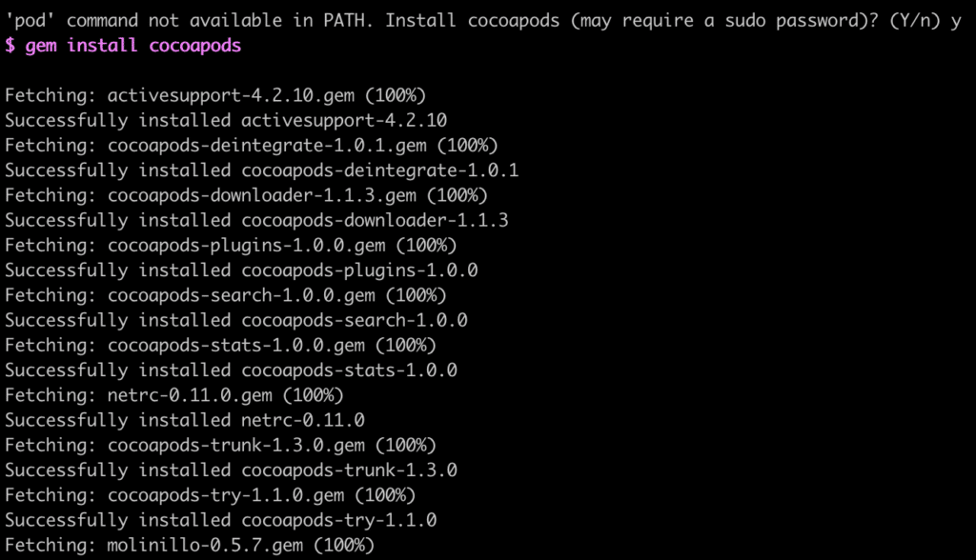Click the Fetching molinillo-0.5.7.gem line
976x560 pixels.
click(x=190, y=545)
